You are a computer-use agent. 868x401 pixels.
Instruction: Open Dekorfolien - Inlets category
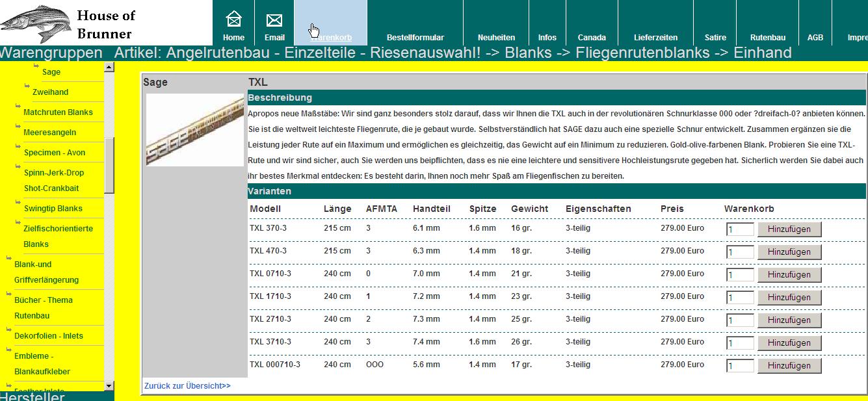click(x=49, y=336)
